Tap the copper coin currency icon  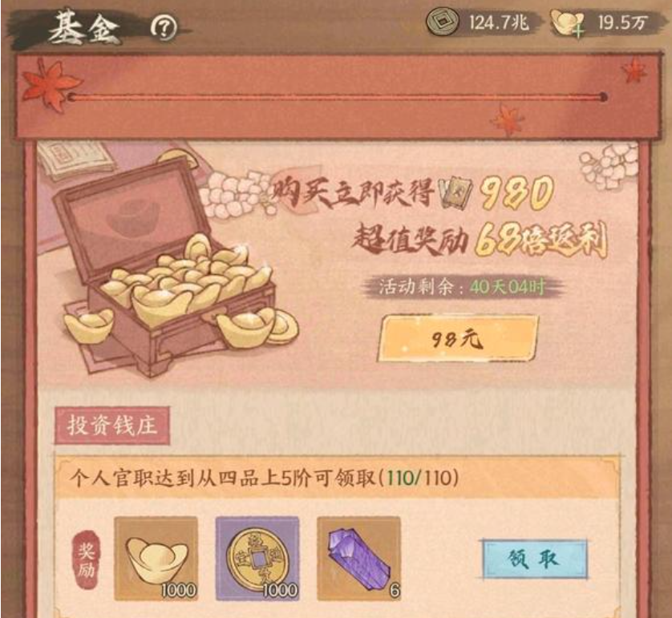443,22
